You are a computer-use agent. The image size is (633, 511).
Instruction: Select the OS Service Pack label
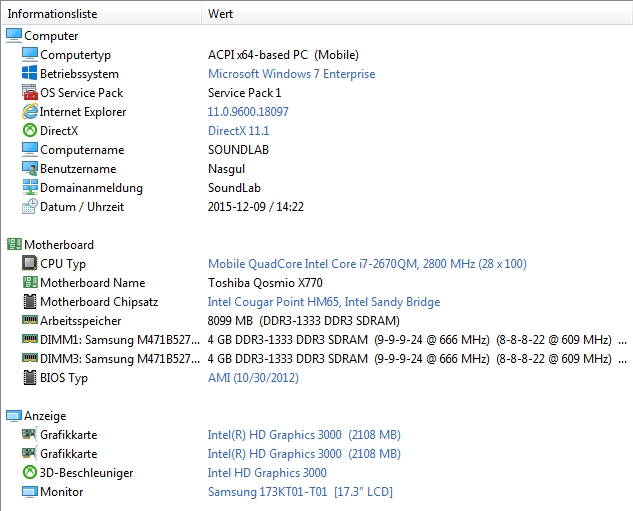[82, 93]
